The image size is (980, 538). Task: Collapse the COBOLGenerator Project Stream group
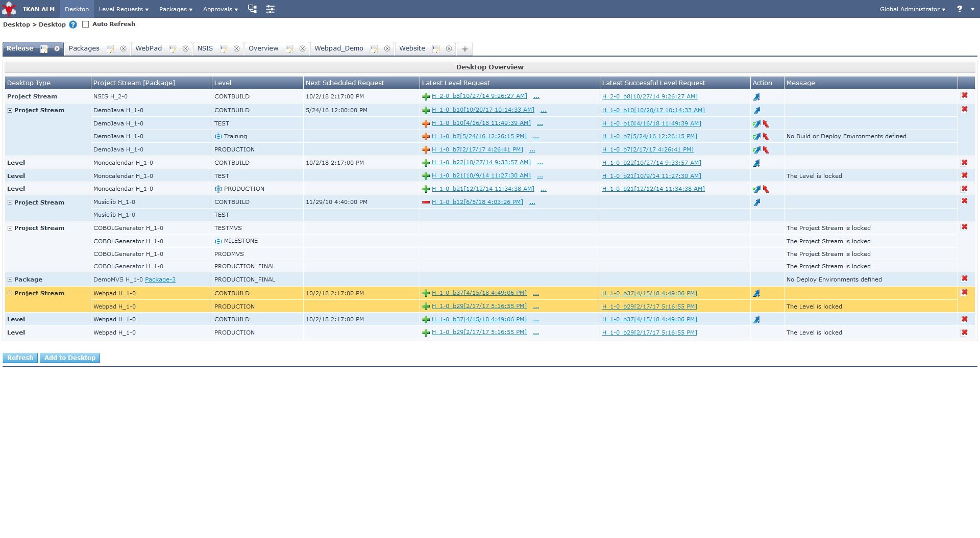click(x=10, y=228)
